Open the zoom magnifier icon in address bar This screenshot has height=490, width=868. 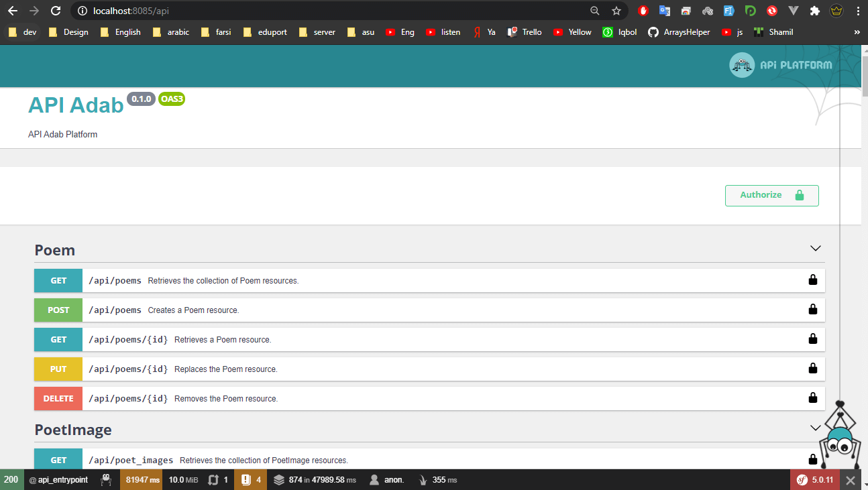tap(594, 11)
